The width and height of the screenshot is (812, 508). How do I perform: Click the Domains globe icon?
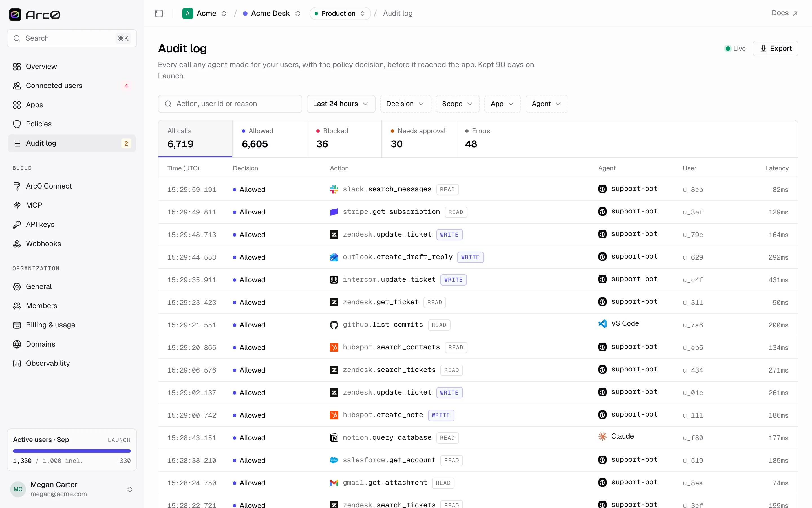17,344
